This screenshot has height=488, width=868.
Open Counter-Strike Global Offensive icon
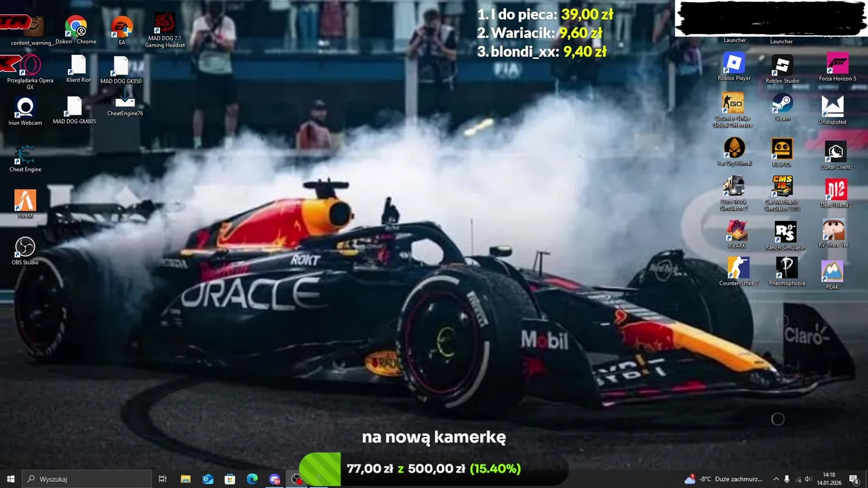[733, 110]
